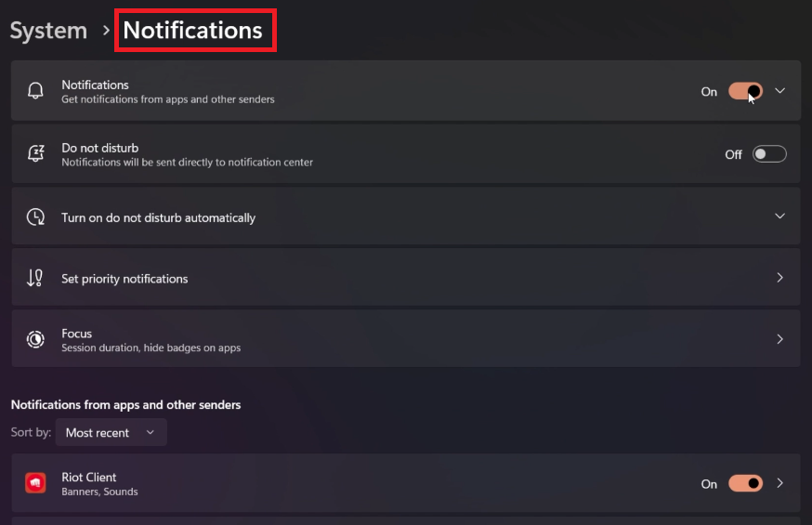Viewport: 812px width, 525px height.
Task: Click the Focus session icon
Action: 35,339
